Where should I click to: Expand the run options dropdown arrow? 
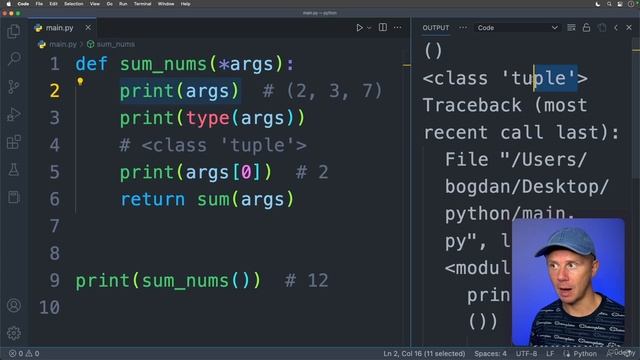(x=369, y=28)
